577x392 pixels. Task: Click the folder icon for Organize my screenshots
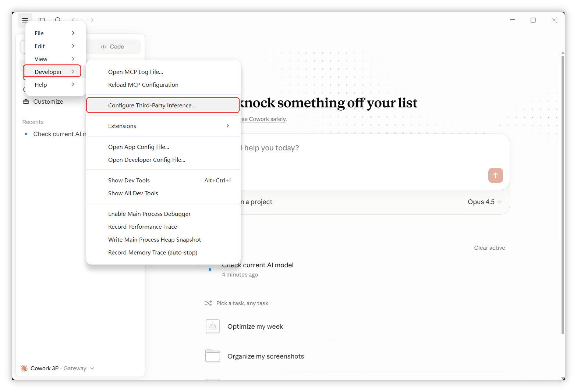[x=213, y=356]
